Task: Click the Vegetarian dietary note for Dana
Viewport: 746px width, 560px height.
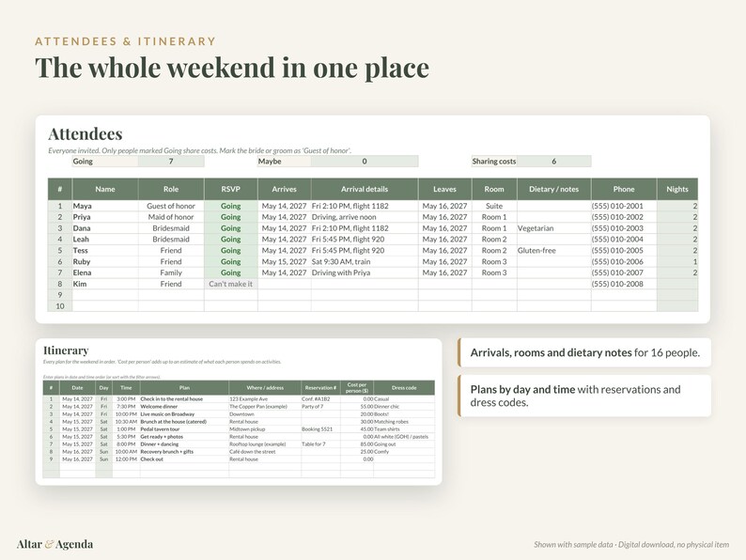Action: click(553, 228)
